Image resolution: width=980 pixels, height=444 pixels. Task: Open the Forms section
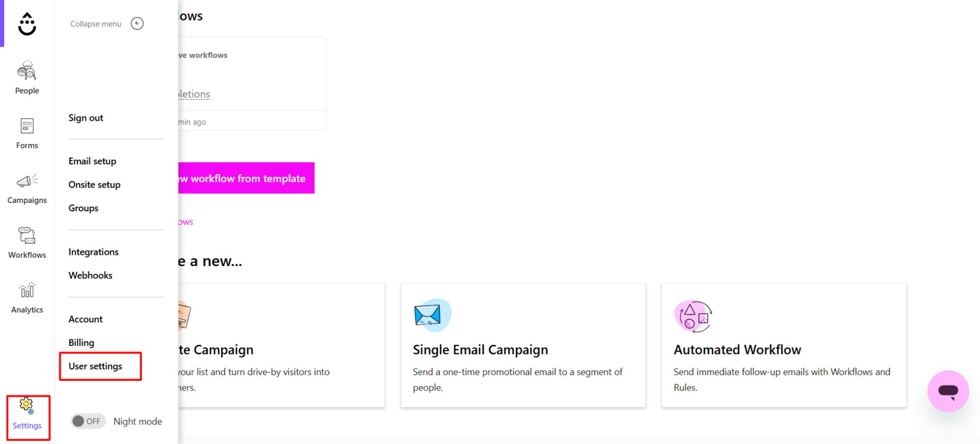tap(27, 133)
